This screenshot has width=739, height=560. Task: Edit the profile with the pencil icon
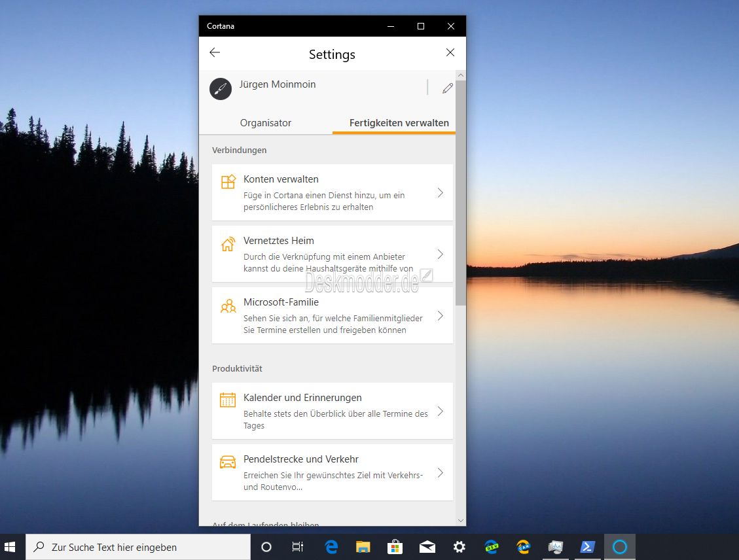click(x=447, y=88)
